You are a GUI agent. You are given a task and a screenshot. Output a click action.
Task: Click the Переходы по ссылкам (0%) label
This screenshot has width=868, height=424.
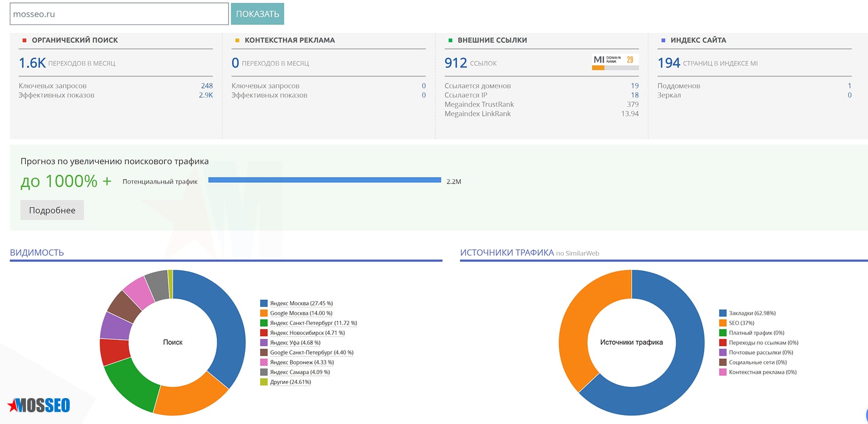(764, 343)
